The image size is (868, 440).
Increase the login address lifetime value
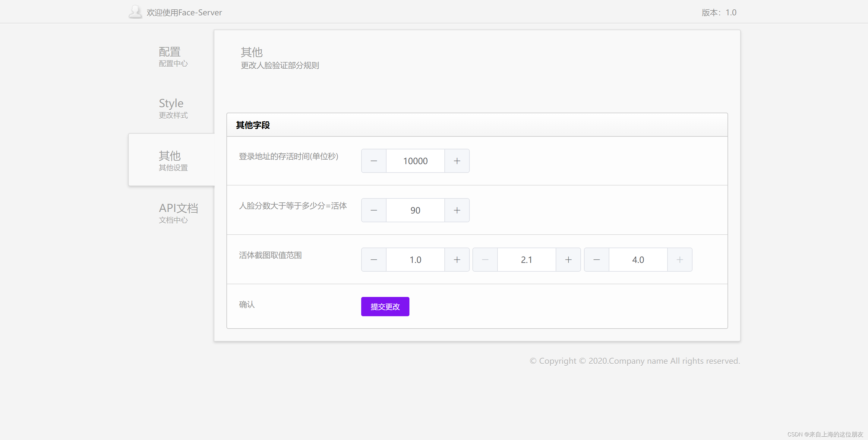457,161
